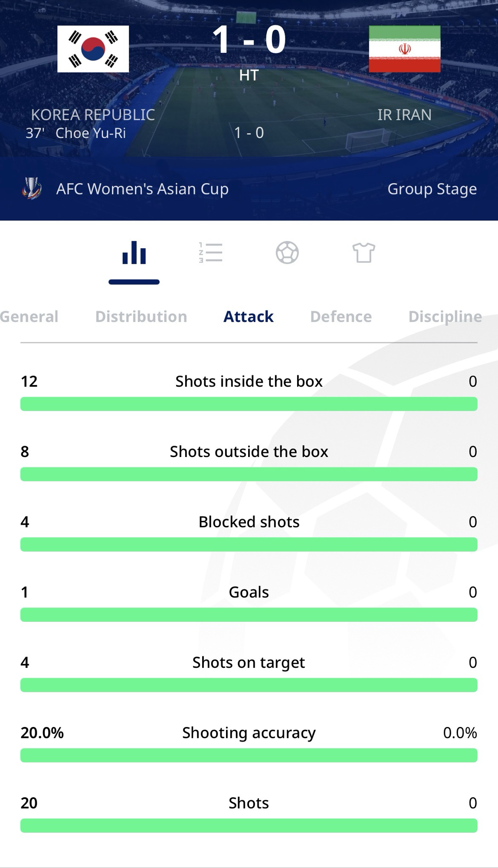Tap the IR IRAN team name
Image resolution: width=498 pixels, height=868 pixels.
(x=404, y=115)
